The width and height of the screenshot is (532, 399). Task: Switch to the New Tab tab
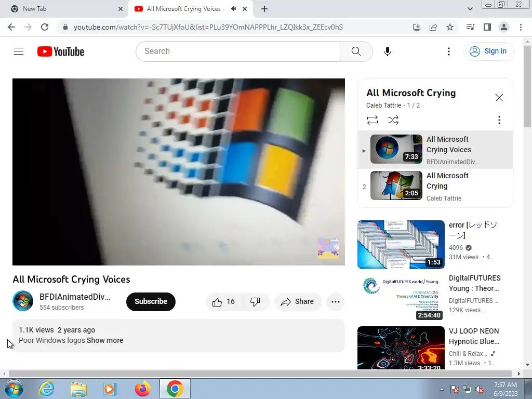coord(63,9)
